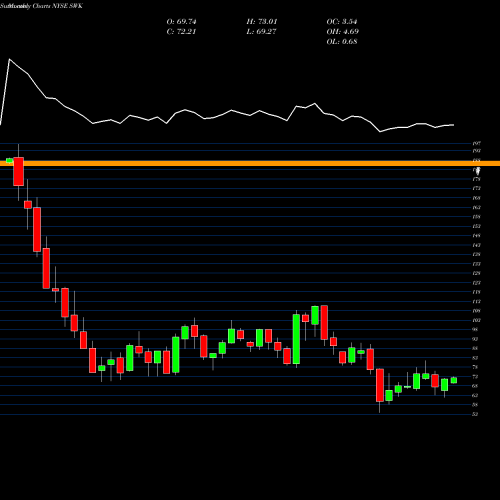Click the OC: 3.54 reading
Screen dimensions: 500x500
pos(342,22)
